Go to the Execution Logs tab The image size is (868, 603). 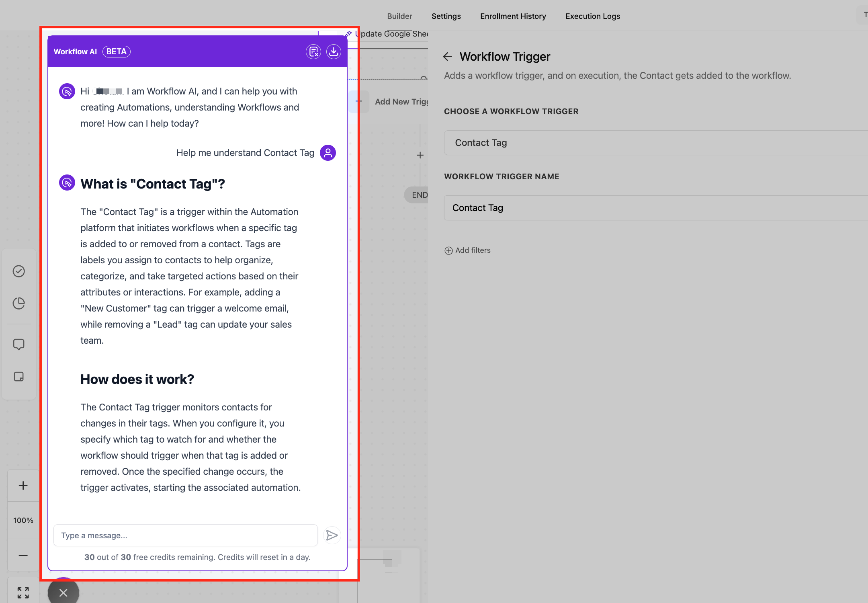[x=593, y=16]
